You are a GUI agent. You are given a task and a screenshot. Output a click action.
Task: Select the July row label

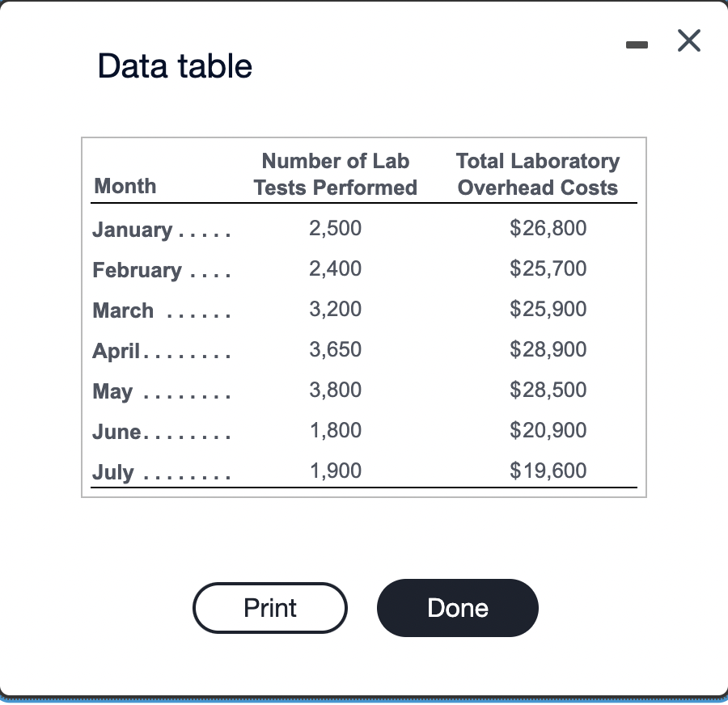click(x=112, y=472)
